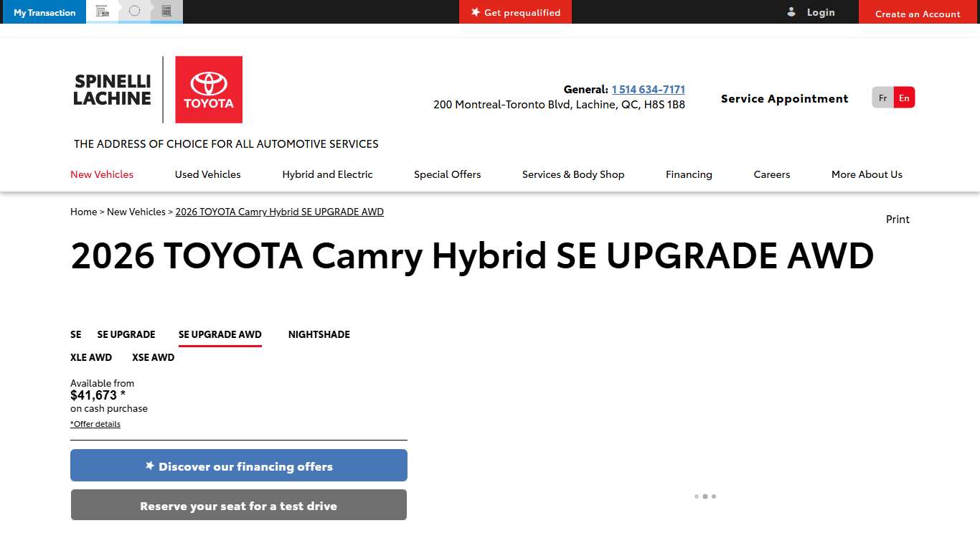Click the dealership building icon in My Transaction bar
This screenshot has width=980, height=551.
pyautogui.click(x=102, y=10)
